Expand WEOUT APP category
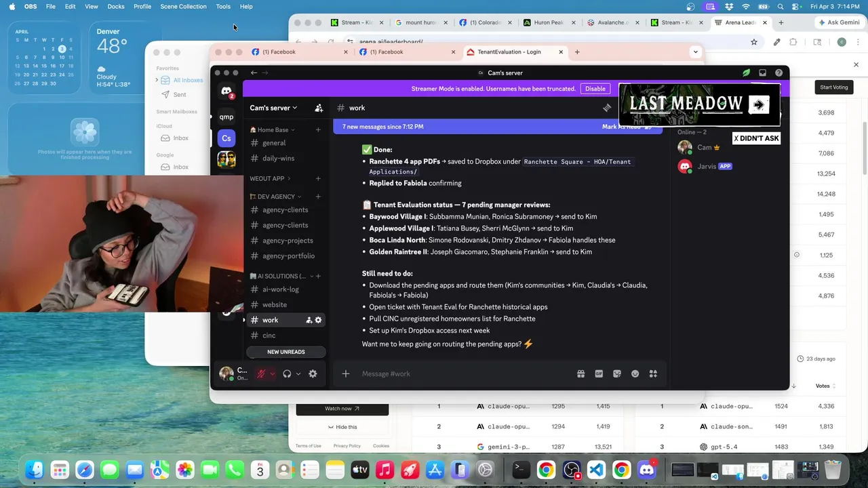The width and height of the screenshot is (868, 488). point(270,178)
